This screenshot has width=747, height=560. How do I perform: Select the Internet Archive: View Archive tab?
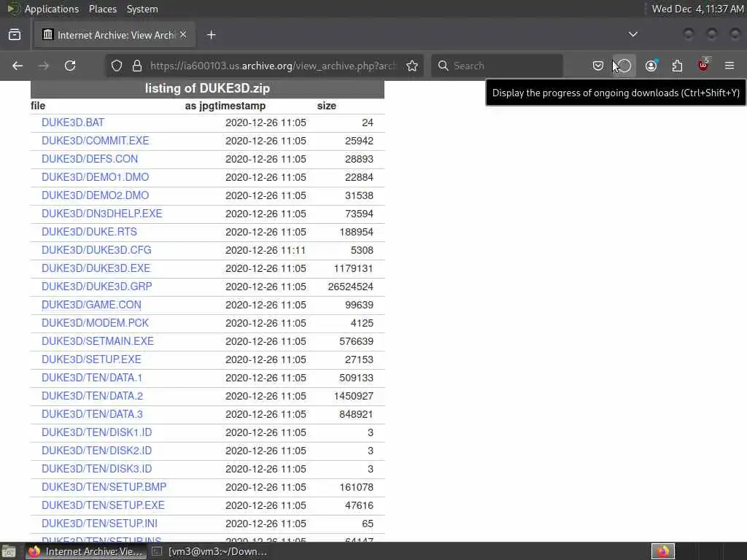coord(115,35)
